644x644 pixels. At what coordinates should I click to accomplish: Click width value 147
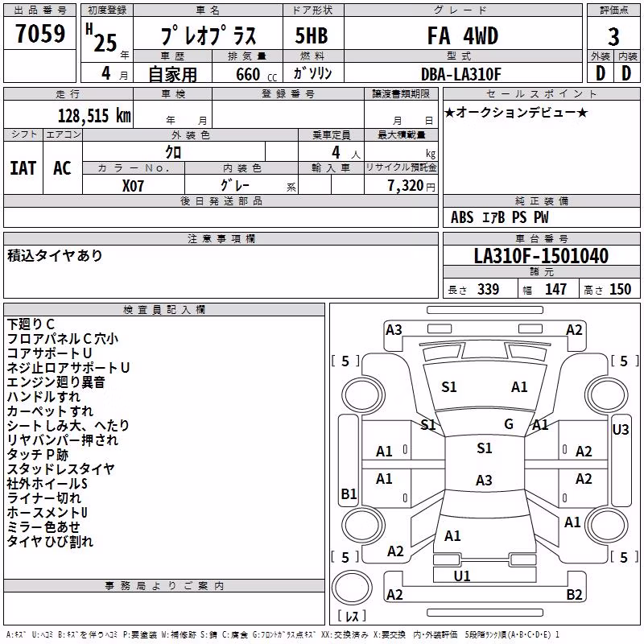tap(555, 289)
